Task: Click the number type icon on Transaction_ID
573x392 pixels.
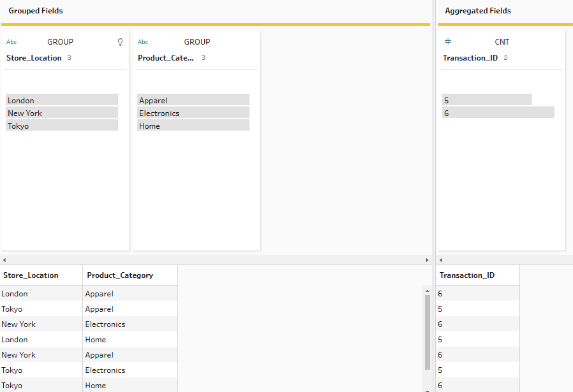Action: tap(448, 41)
